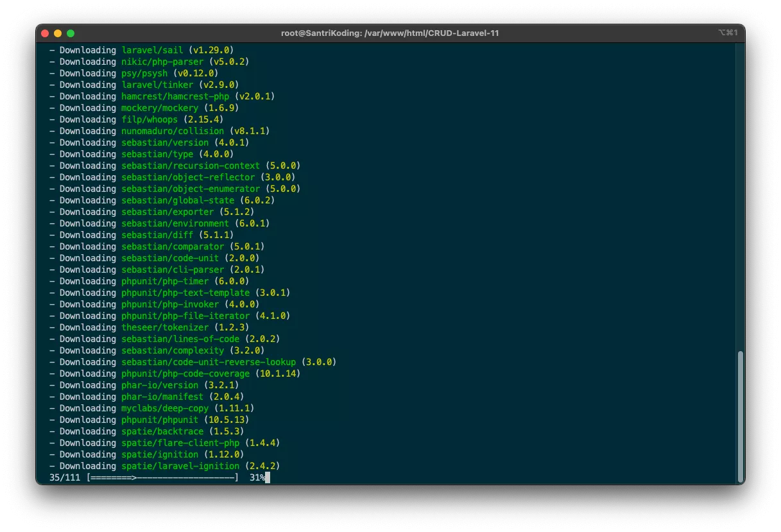Click the sebastian/object-reflector package name

pos(188,177)
